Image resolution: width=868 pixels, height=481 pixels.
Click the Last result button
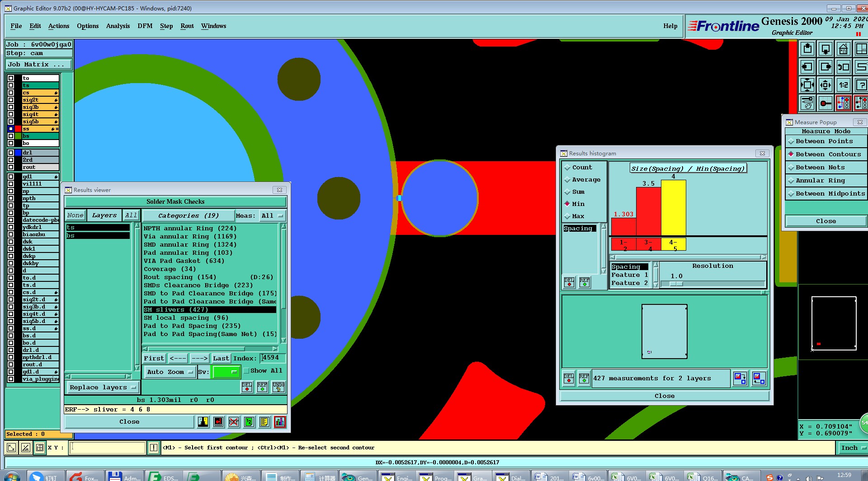tap(221, 359)
